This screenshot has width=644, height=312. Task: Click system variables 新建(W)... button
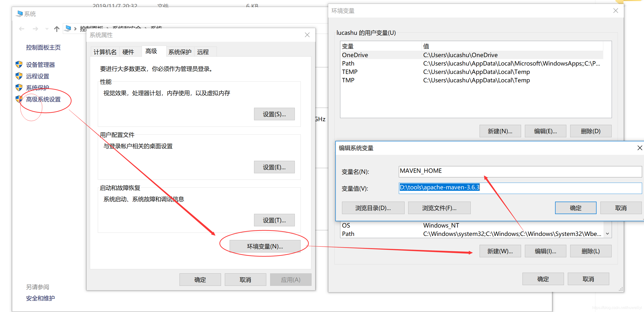tap(500, 251)
